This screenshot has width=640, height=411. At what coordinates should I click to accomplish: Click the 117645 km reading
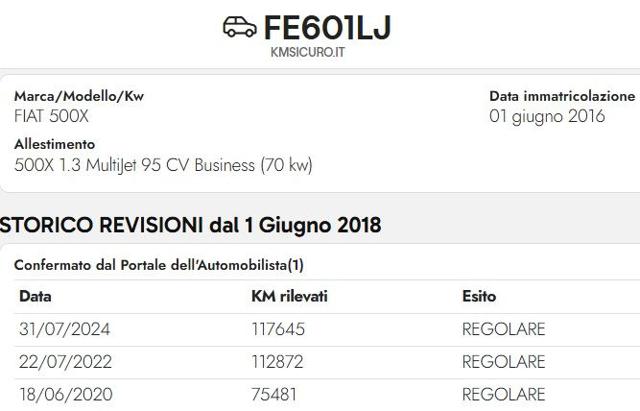coord(278,329)
